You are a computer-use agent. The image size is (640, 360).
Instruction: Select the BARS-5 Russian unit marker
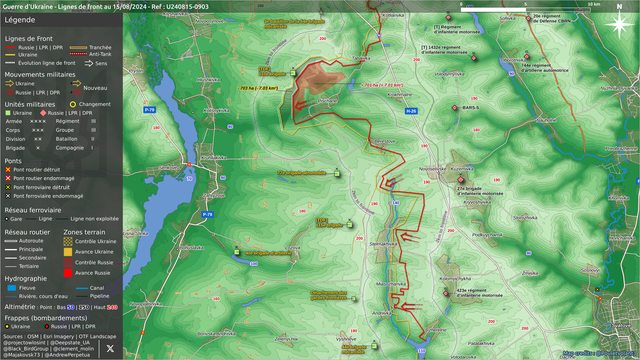pos(455,108)
